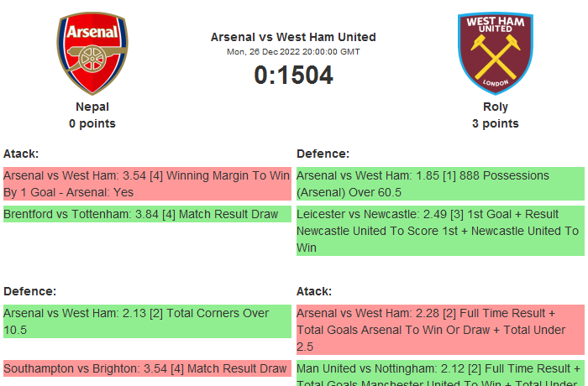
Task: Select the 888 Possessions Over 60.5 bet
Action: pyautogui.click(x=440, y=184)
